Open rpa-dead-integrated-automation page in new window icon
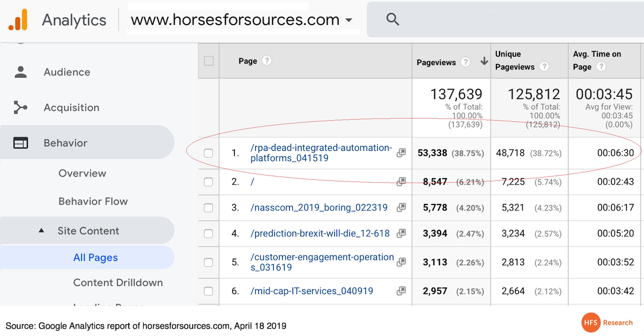The height and width of the screenshot is (336, 644). point(401,153)
